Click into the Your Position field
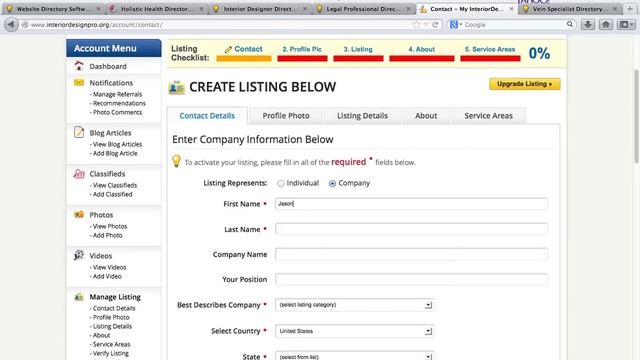Screen dimensions: 640x360 (x=411, y=279)
